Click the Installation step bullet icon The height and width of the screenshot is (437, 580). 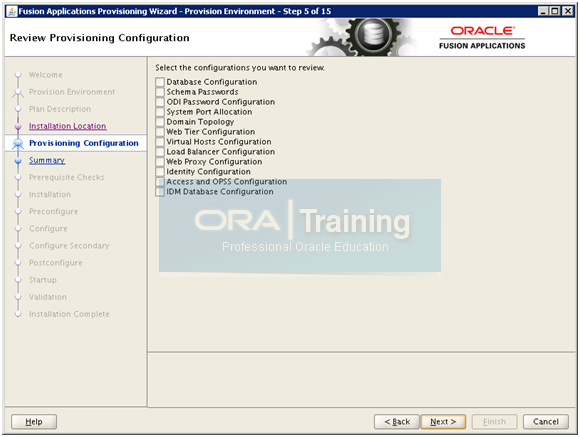pos(18,195)
